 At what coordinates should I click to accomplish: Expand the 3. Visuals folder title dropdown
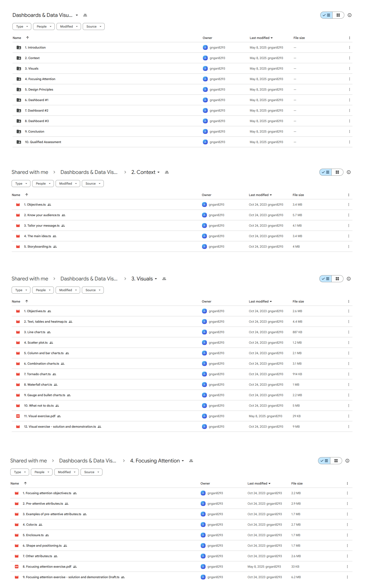[x=156, y=279]
